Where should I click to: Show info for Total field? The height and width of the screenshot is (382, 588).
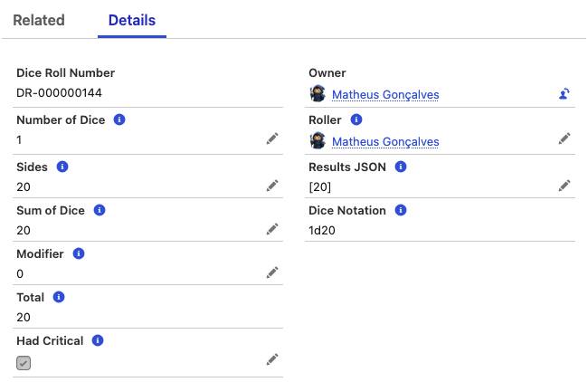(x=59, y=297)
